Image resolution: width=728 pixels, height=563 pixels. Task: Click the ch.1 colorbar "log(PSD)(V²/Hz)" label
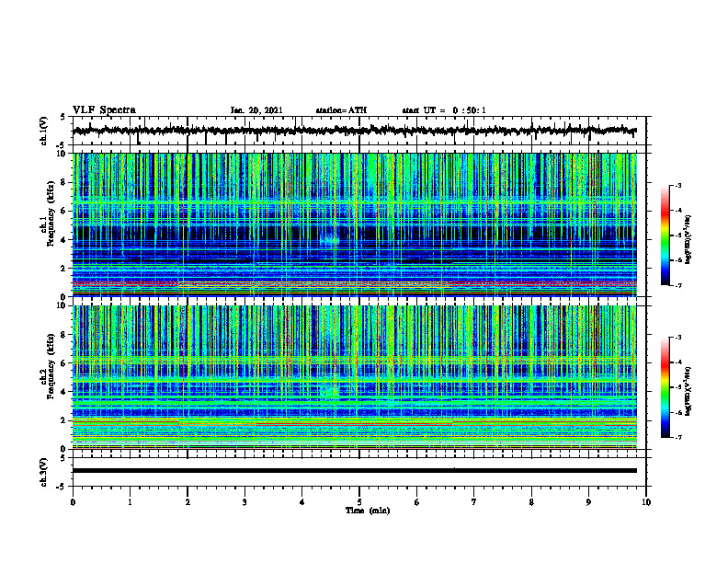pyautogui.click(x=688, y=240)
